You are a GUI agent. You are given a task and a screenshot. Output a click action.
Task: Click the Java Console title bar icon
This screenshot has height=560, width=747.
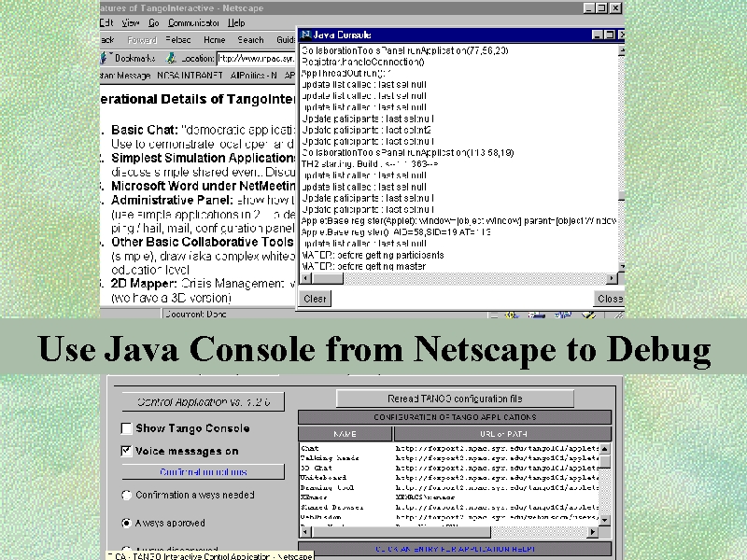pos(306,35)
